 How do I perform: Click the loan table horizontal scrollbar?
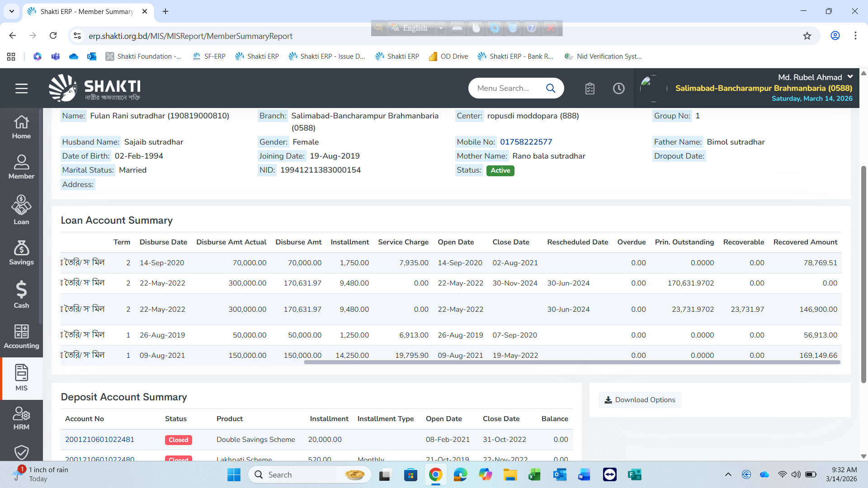tap(571, 362)
